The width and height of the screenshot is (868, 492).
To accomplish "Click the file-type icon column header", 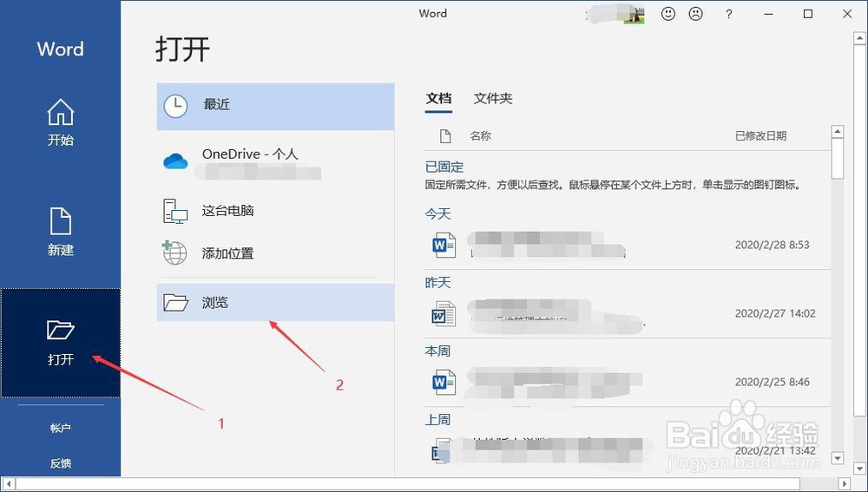I will pyautogui.click(x=445, y=136).
